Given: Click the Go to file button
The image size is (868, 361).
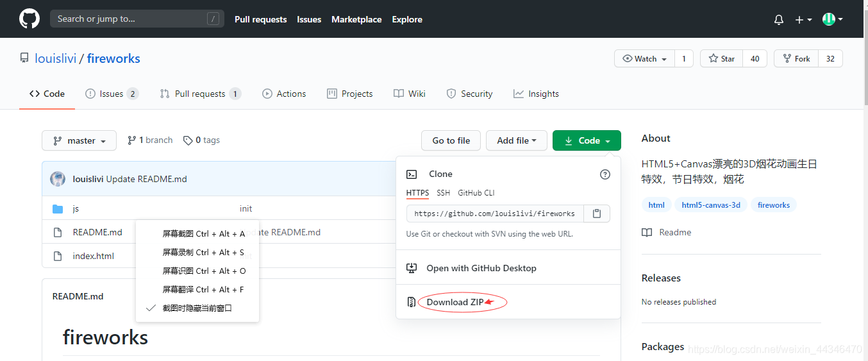Looking at the screenshot, I should tap(451, 140).
